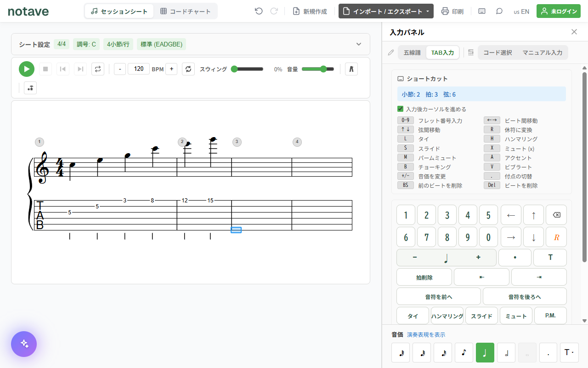The image size is (588, 368).
Task: Click the T tuplet keypad button
Action: (x=550, y=258)
